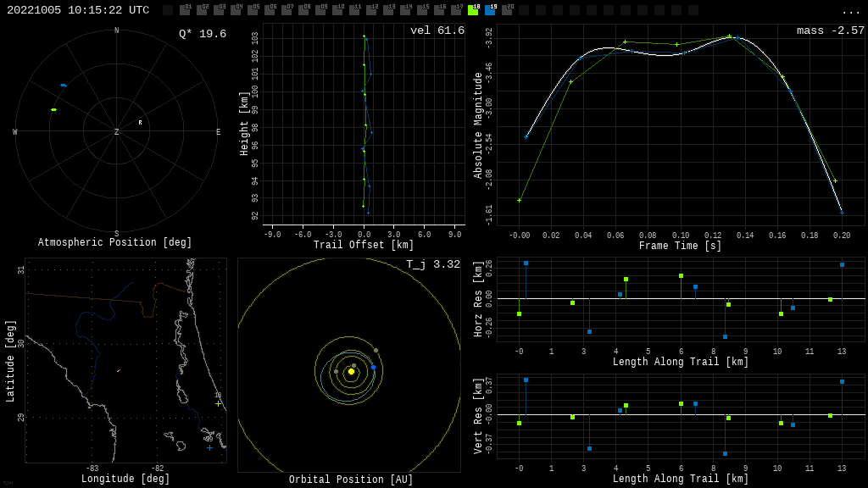Toggle the blue station 19 indicator
Image resolution: width=868 pixels, height=488 pixels.
[490, 10]
